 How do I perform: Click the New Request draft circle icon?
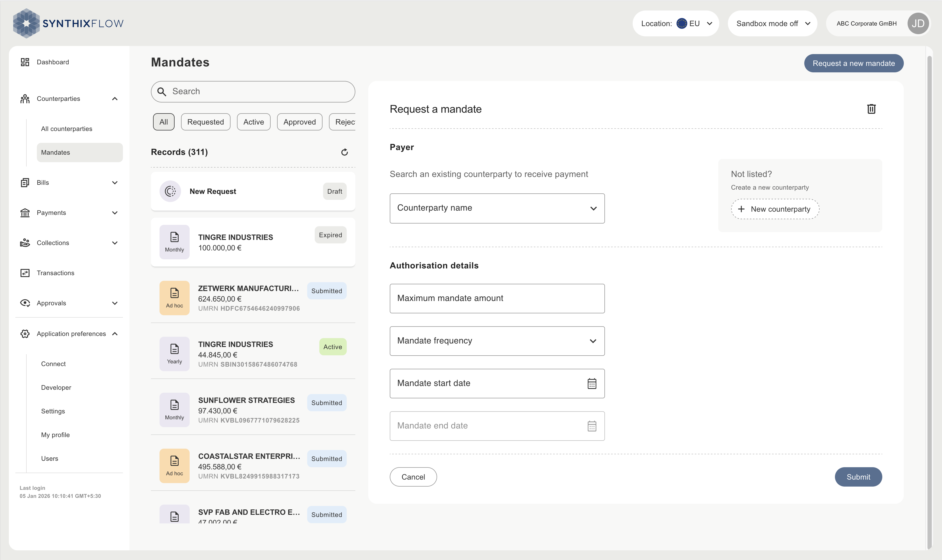[x=170, y=191]
